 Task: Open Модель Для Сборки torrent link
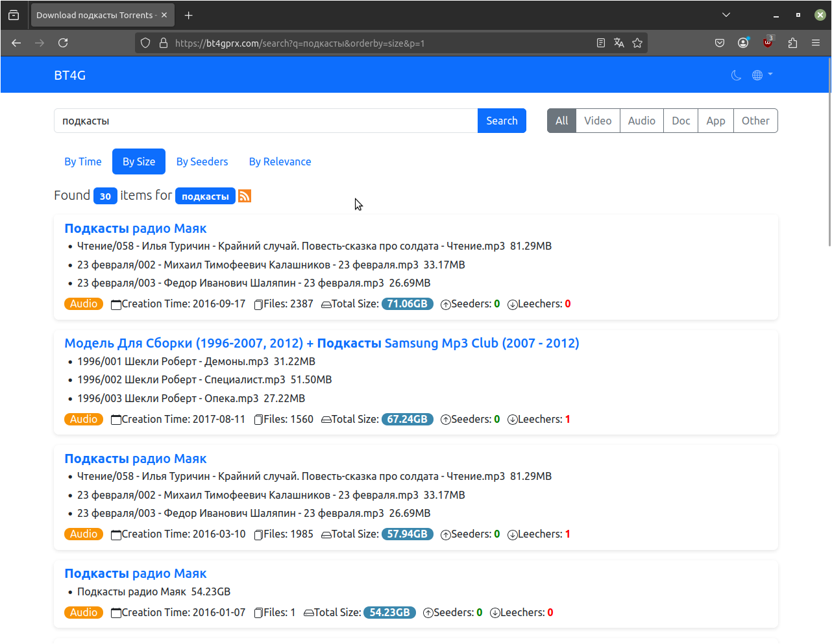click(322, 343)
